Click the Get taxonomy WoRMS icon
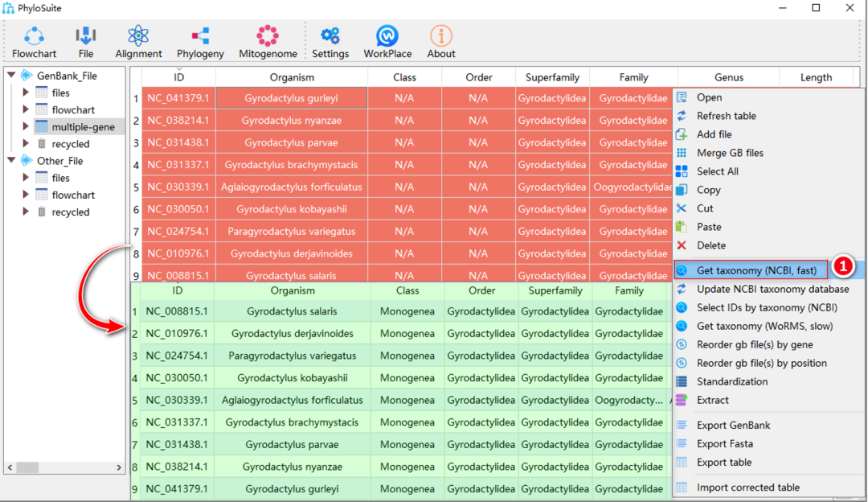The width and height of the screenshot is (868, 502). pos(682,326)
